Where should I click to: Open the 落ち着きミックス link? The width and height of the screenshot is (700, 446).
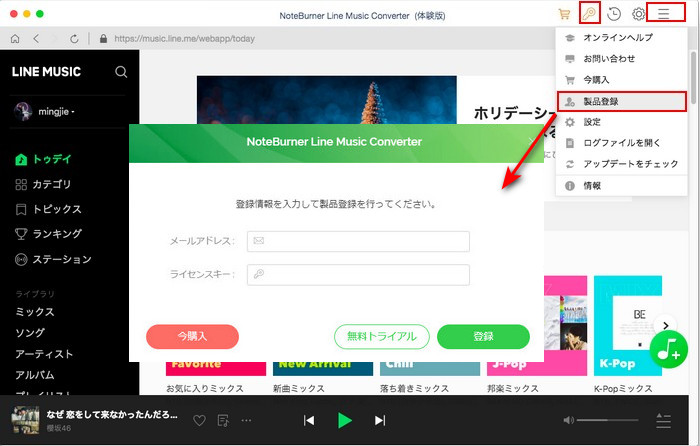point(415,389)
